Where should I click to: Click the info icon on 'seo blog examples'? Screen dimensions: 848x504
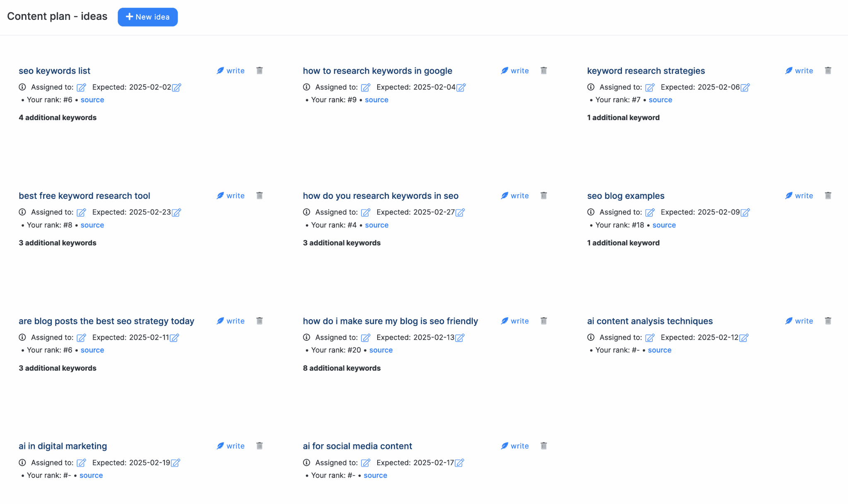tap(590, 212)
